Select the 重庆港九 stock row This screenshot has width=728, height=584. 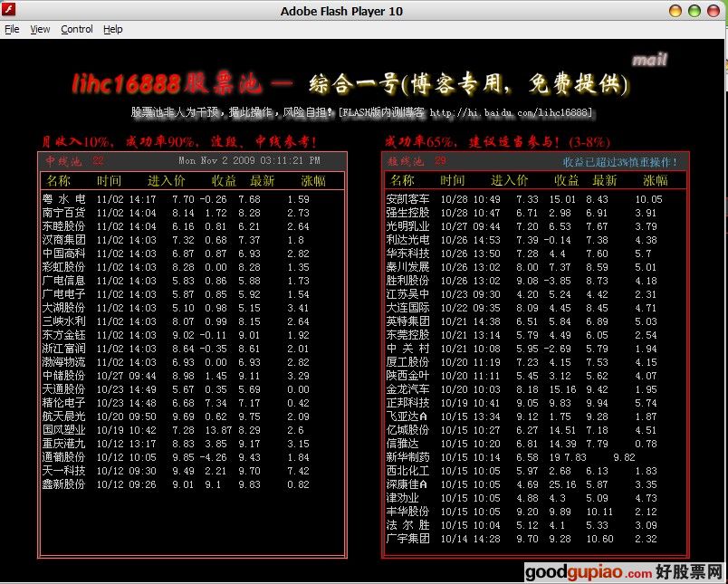(x=176, y=444)
